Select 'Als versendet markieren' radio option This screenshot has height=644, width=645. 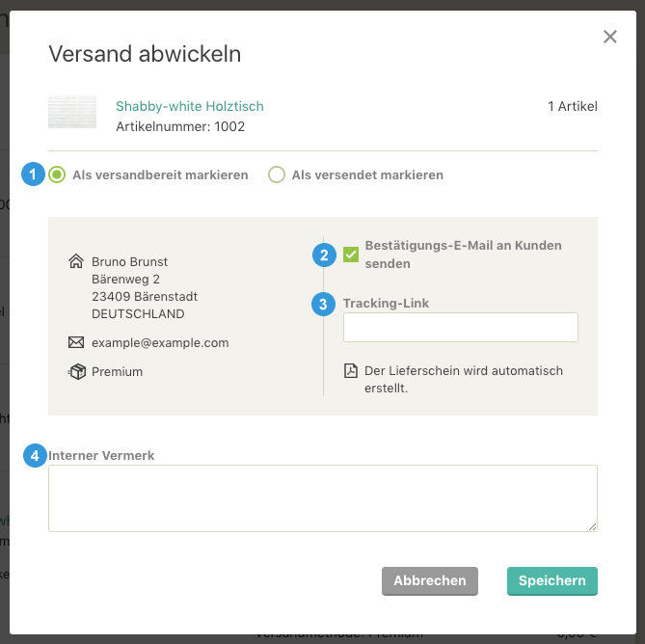277,174
